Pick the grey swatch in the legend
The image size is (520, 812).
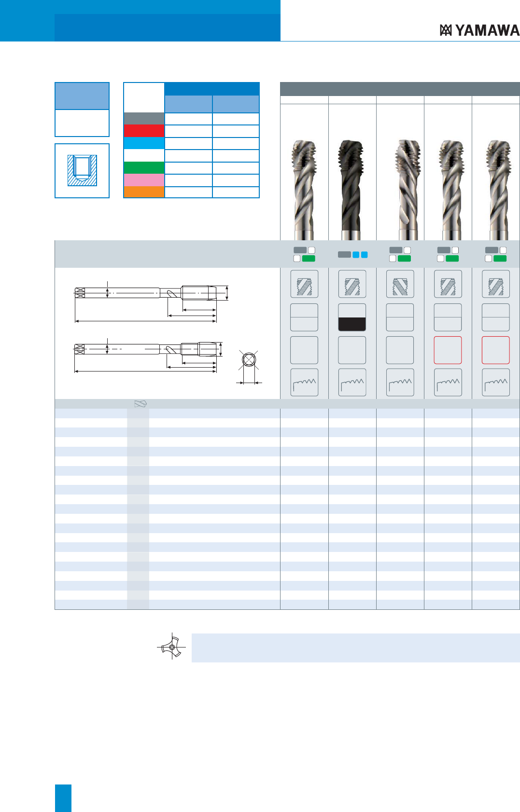[x=144, y=119]
